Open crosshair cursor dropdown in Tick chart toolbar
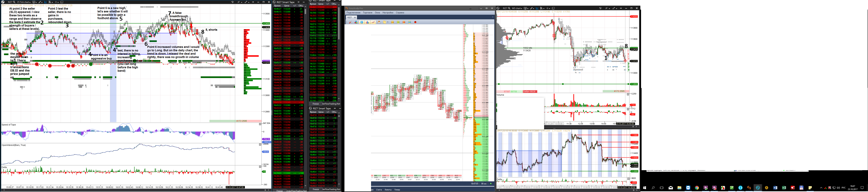This screenshot has height=192, width=868. point(57,2)
